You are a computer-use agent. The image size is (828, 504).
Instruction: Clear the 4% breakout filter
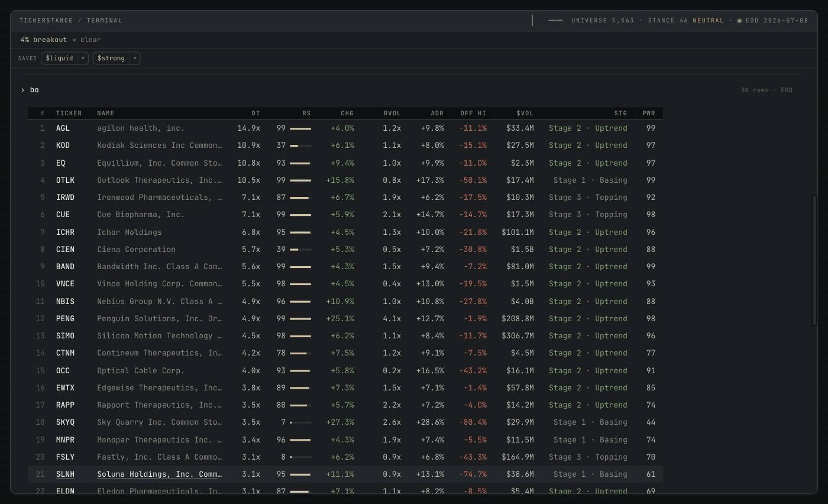[86, 40]
